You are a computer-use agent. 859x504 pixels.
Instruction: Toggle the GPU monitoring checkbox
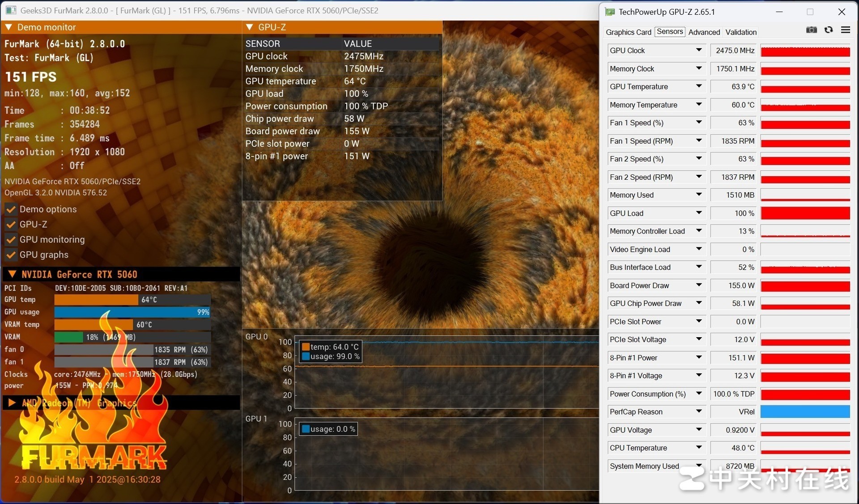(x=11, y=240)
